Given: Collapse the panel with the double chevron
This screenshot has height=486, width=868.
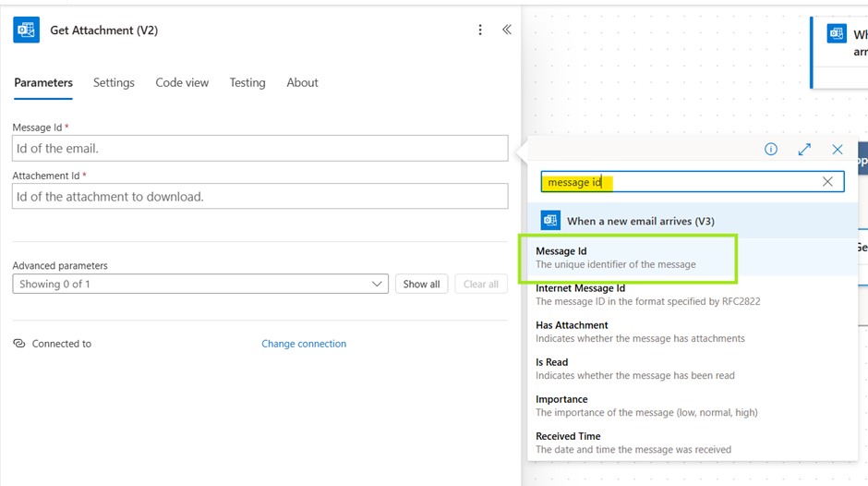Looking at the screenshot, I should [x=507, y=30].
